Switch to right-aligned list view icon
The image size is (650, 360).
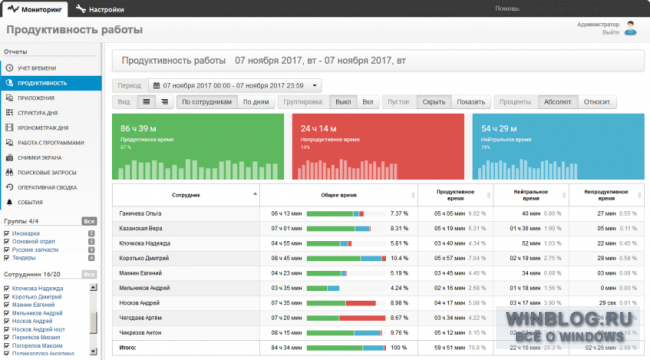165,102
